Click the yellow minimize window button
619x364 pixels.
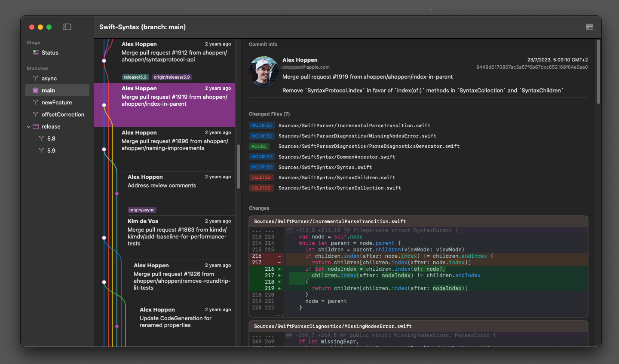[x=40, y=27]
